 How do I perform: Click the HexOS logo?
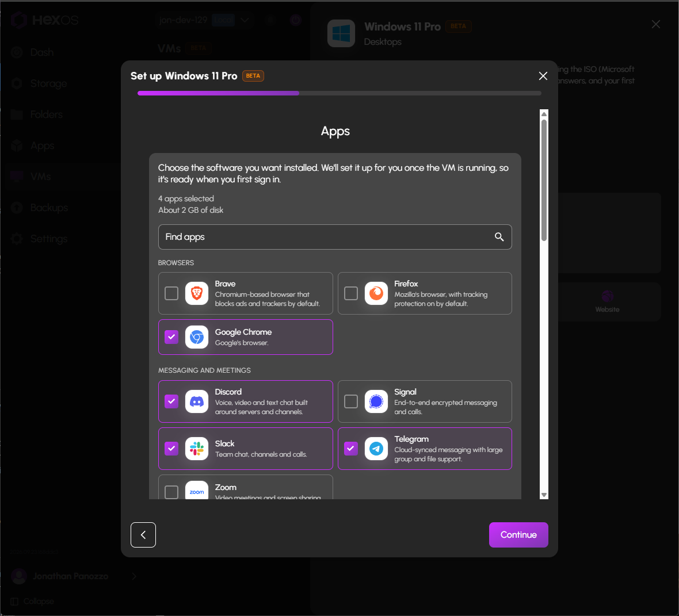point(45,20)
